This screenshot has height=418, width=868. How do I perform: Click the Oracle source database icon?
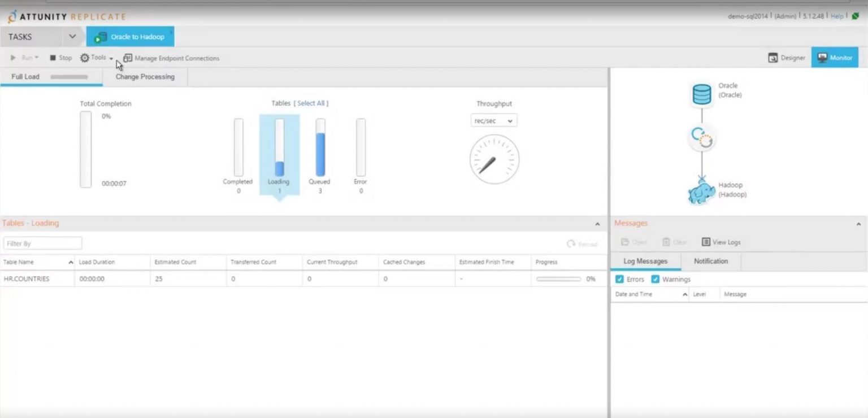click(701, 94)
